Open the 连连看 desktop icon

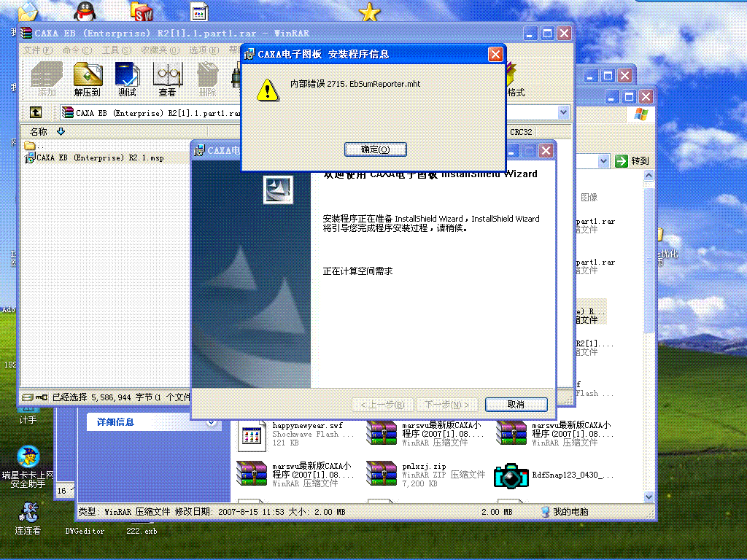click(x=28, y=518)
